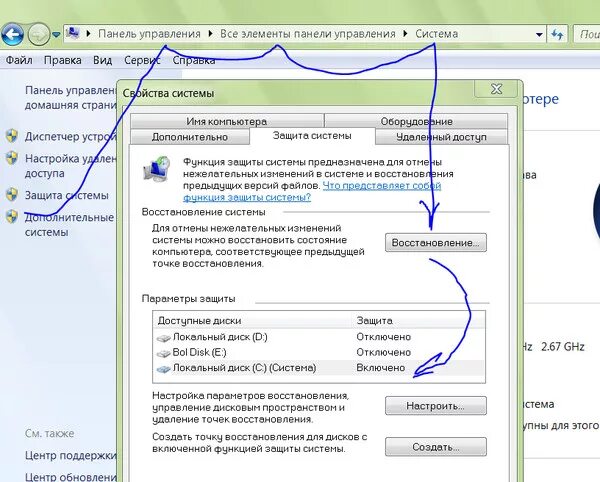Open Все элементы панели управления breadcrumb
Viewport: 600px width, 482px height.
click(308, 34)
